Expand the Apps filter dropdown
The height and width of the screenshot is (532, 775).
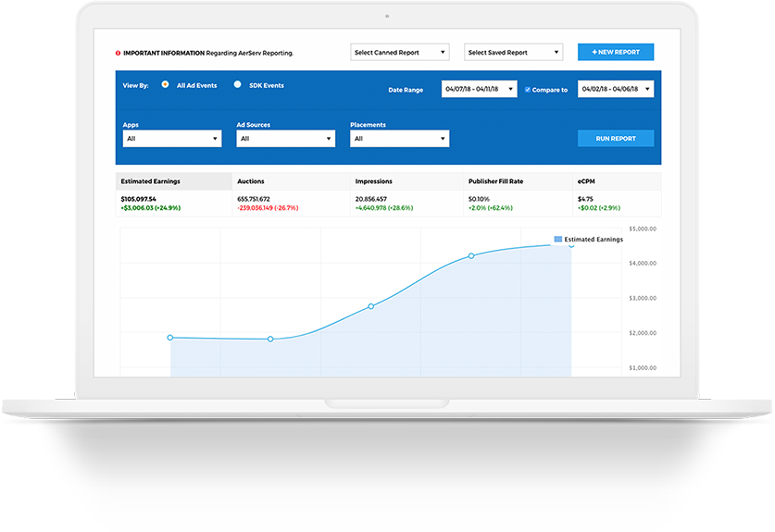pyautogui.click(x=171, y=139)
